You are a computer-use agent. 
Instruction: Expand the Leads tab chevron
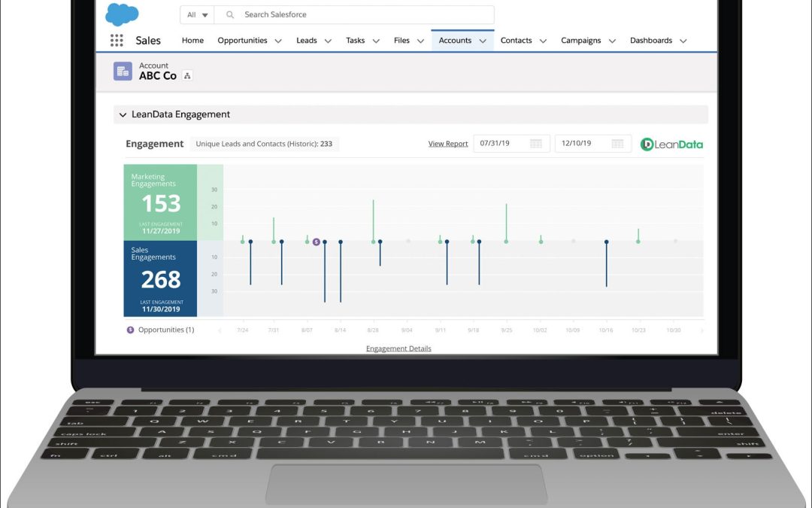[328, 41]
